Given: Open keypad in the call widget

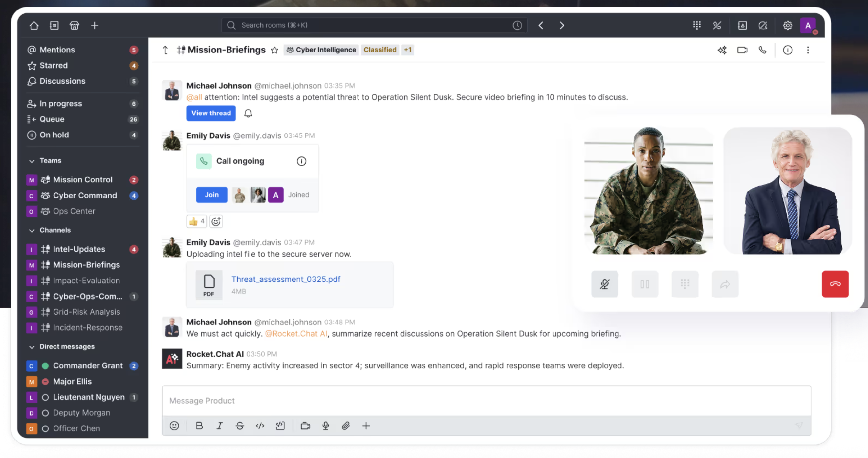Looking at the screenshot, I should coord(685,284).
